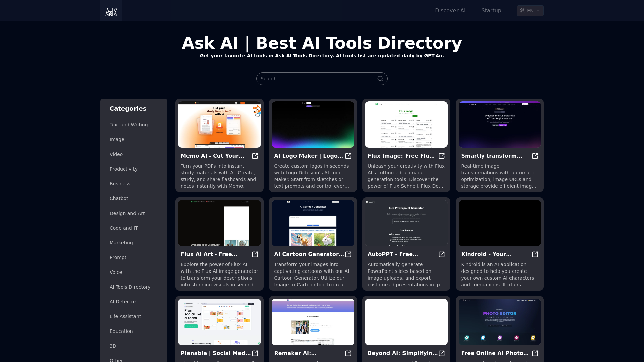The image size is (644, 362).
Task: Click 'Planable | Social Med...' title
Action: coord(216,353)
